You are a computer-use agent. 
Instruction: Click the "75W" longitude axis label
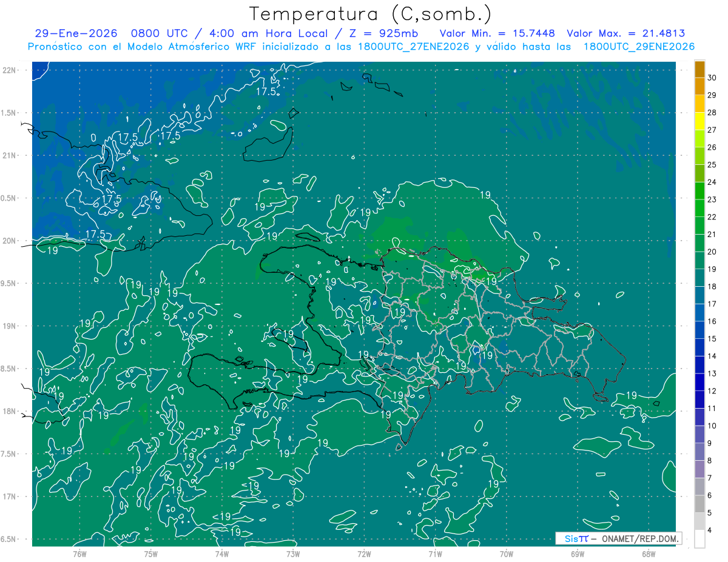pos(150,554)
